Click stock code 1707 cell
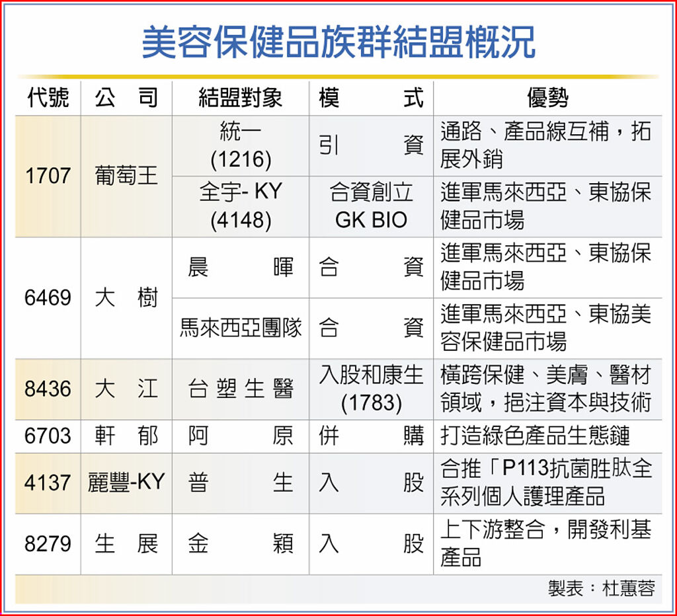This screenshot has height=616, width=677. [48, 176]
